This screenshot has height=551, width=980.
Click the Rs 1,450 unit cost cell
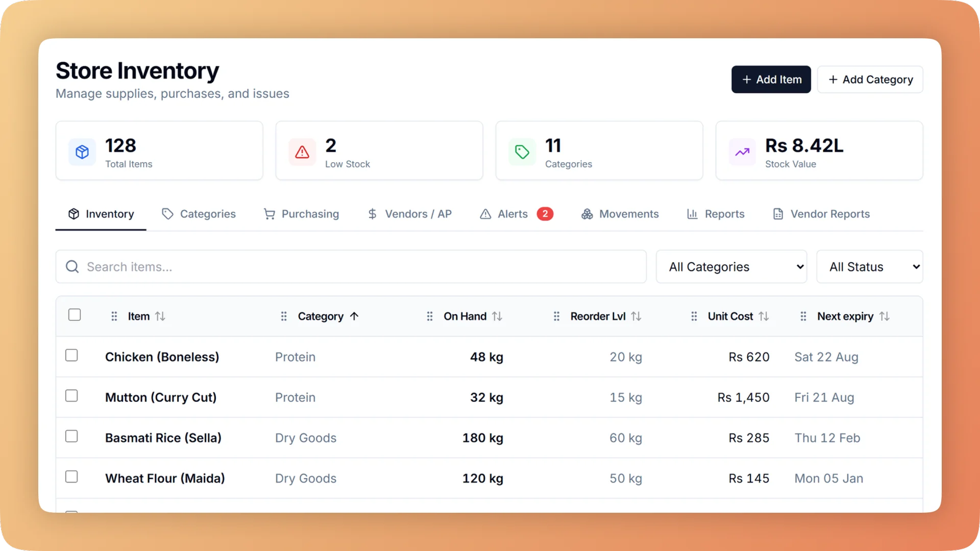click(743, 397)
